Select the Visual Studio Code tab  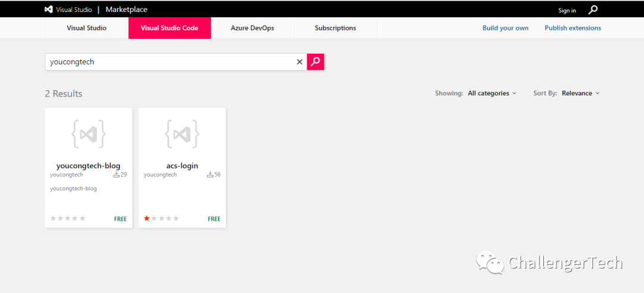tap(169, 29)
